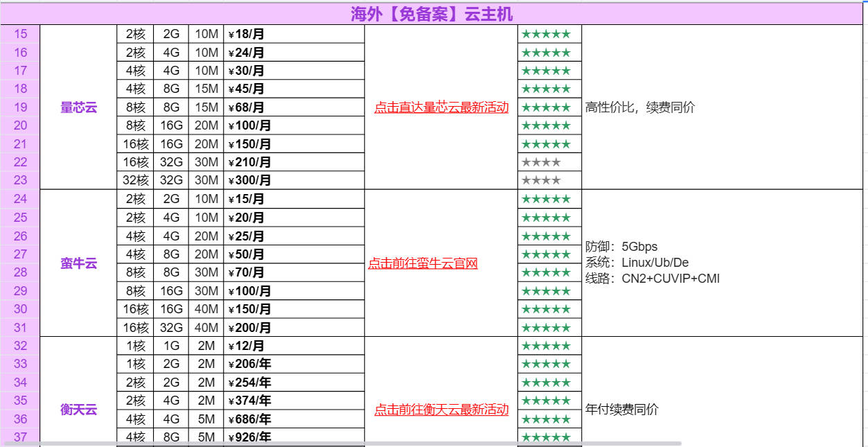Click the ¥20/月 price cell
The height and width of the screenshot is (447, 868).
coord(294,218)
